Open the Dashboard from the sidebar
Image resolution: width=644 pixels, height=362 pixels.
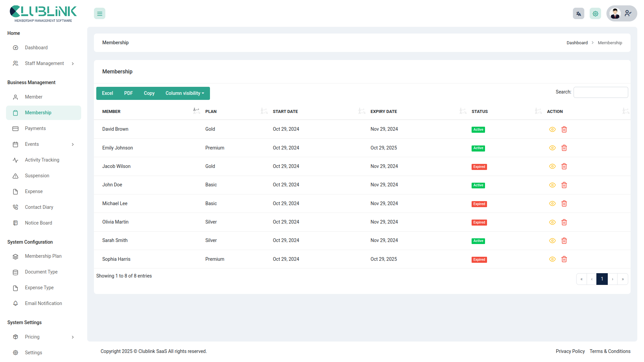[x=36, y=47]
